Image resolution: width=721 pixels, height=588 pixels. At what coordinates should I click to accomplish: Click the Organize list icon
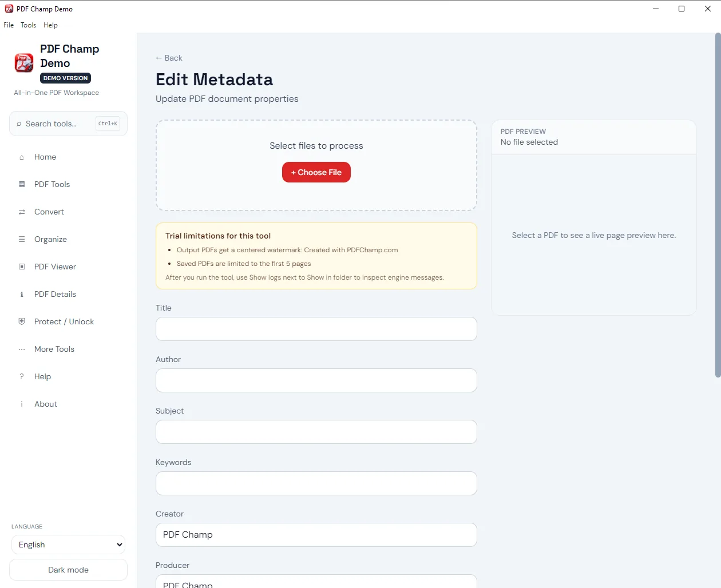pyautogui.click(x=22, y=239)
